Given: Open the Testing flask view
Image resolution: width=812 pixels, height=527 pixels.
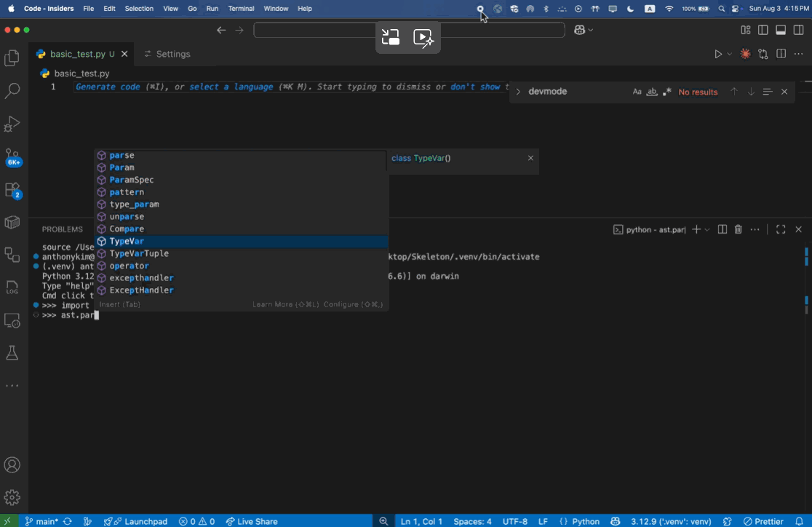Looking at the screenshot, I should (x=12, y=353).
